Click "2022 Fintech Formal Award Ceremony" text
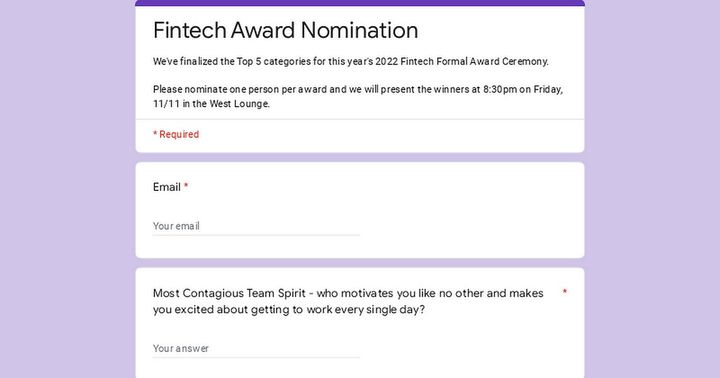 (x=461, y=61)
